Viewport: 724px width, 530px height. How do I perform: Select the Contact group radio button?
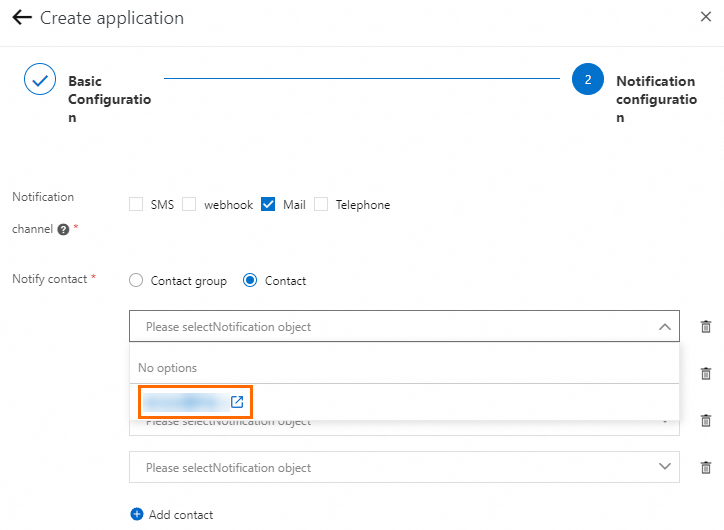[136, 281]
